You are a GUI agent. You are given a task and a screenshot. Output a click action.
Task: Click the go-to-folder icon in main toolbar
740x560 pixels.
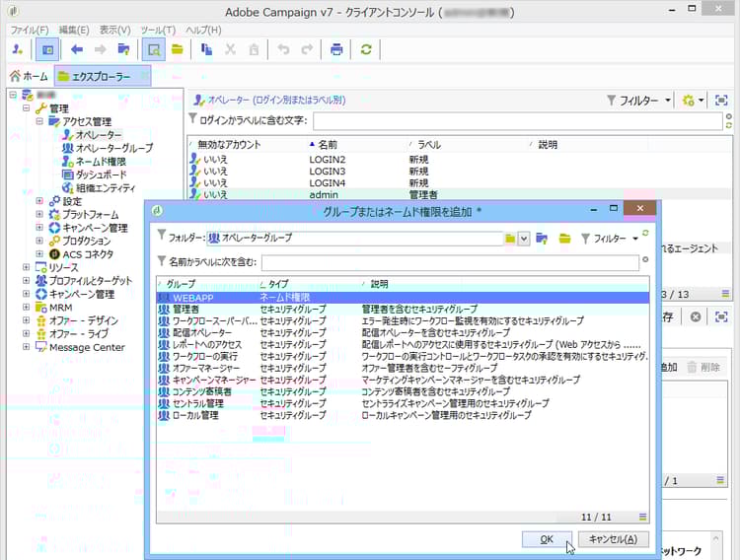(x=123, y=49)
